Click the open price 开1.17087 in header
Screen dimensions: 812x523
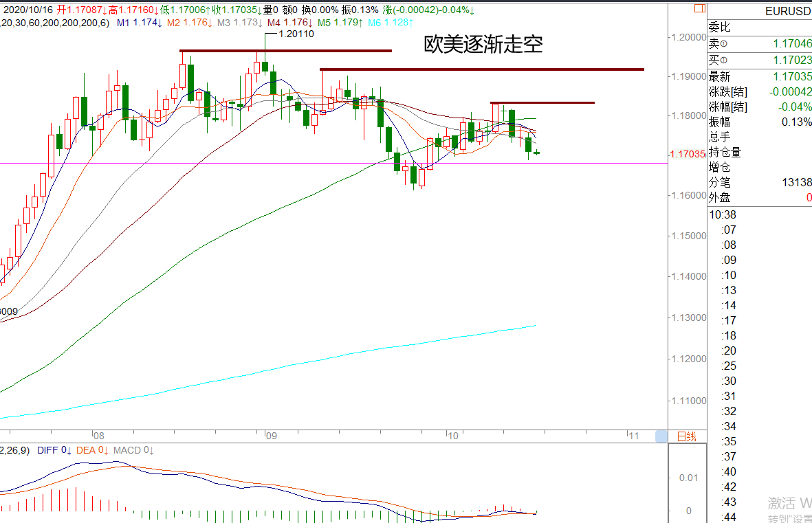click(82, 10)
